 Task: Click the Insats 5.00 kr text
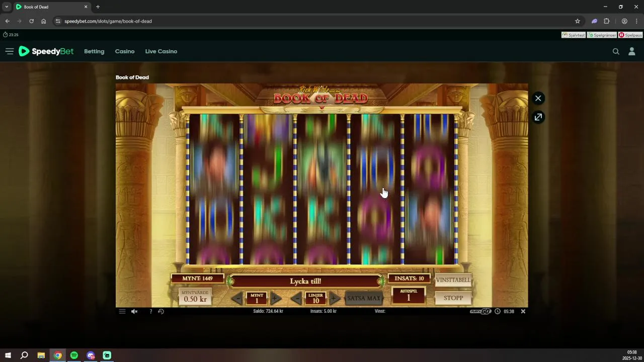click(x=324, y=311)
